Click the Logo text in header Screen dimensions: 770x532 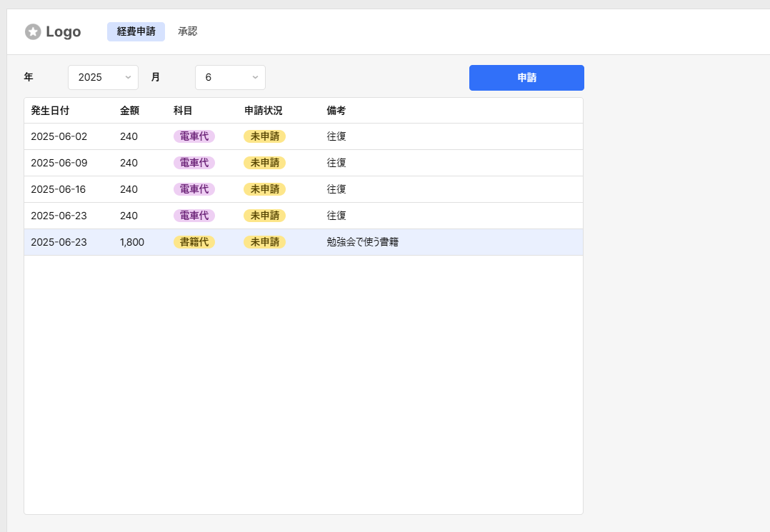(63, 31)
